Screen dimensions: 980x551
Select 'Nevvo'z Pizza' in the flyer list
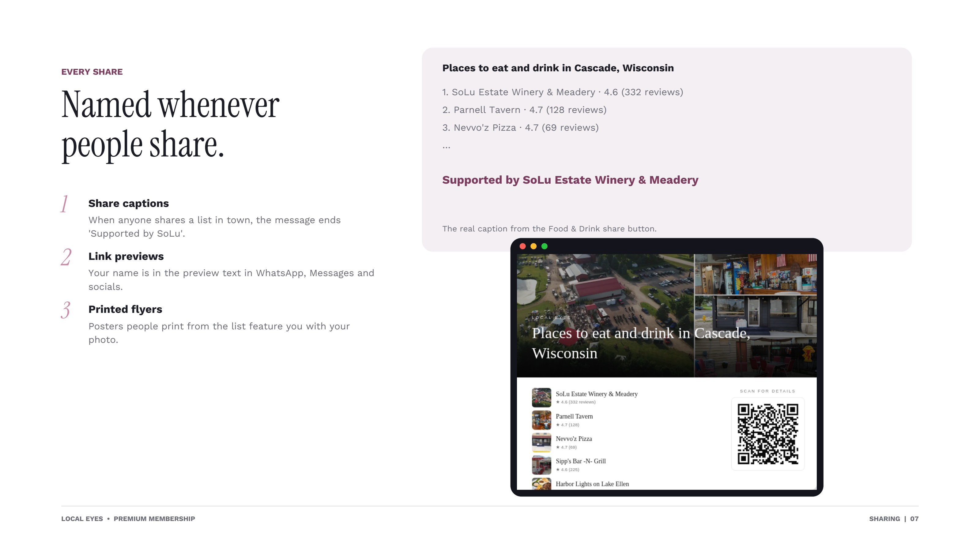[574, 439]
